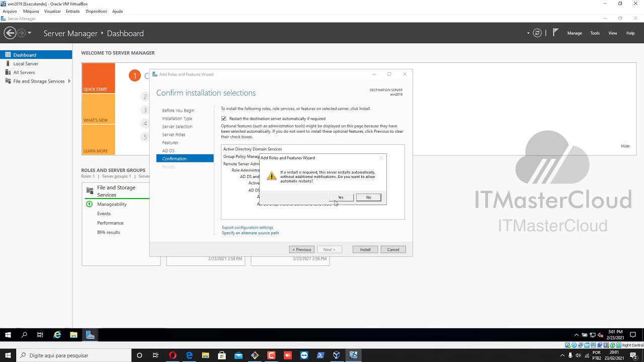Select 'Before You Begin' wizard step
644x362 pixels.
pos(178,111)
